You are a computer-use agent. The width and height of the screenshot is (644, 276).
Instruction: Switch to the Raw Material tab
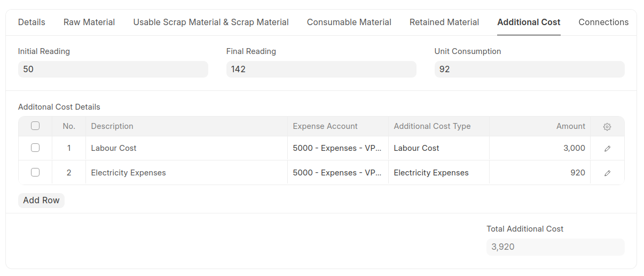coord(89,22)
